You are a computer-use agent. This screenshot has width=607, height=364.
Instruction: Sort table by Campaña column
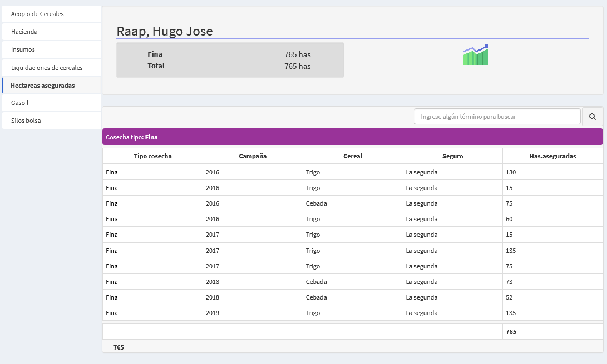click(x=253, y=156)
